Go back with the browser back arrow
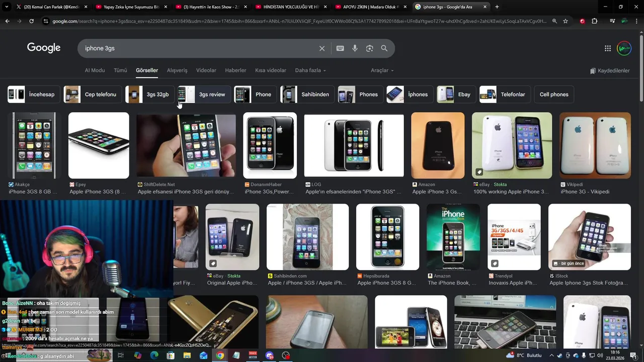Image resolution: width=644 pixels, height=362 pixels. pyautogui.click(x=7, y=21)
